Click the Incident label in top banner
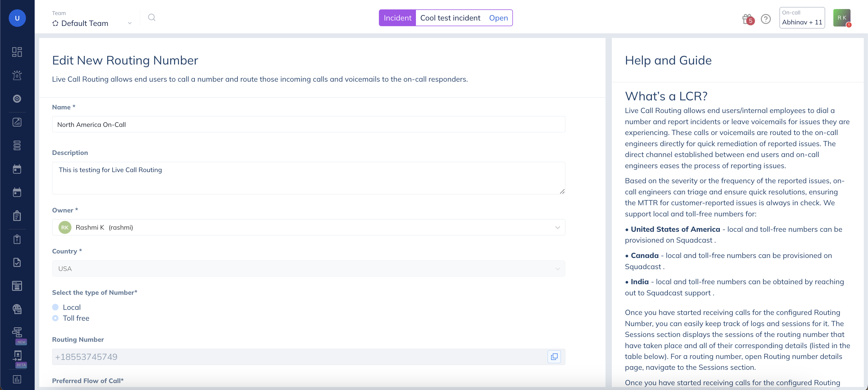Viewport: 868px width, 390px height. [397, 18]
